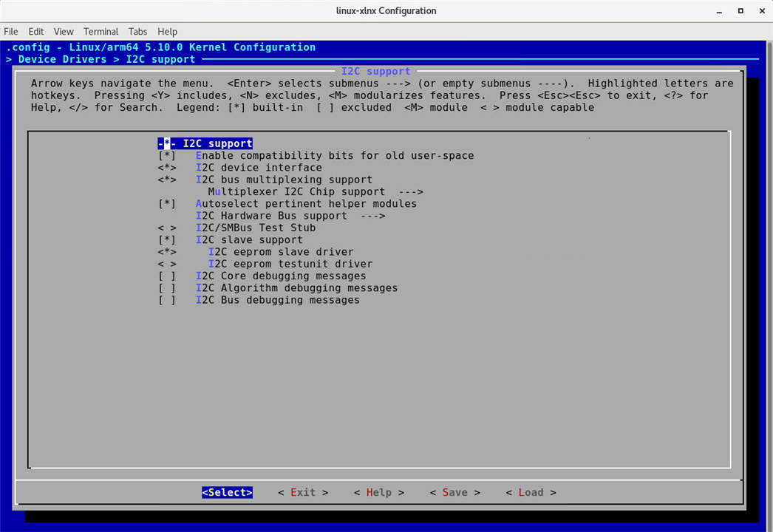Click the Save button
This screenshot has width=773, height=532.
tap(454, 493)
